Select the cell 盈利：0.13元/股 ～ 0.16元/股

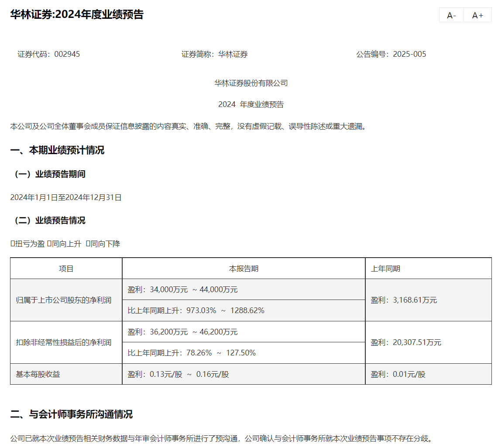(x=244, y=374)
